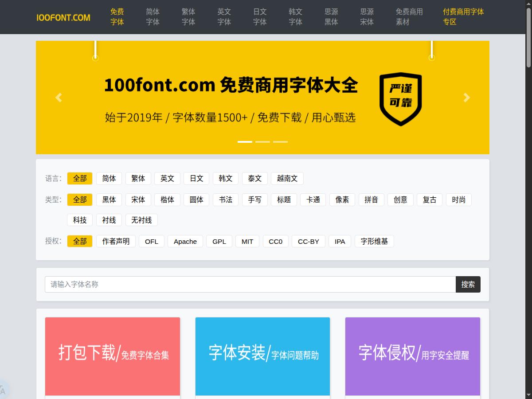Image resolution: width=532 pixels, height=399 pixels.
Task: Open the 字体安装 help card
Action: click(x=262, y=356)
